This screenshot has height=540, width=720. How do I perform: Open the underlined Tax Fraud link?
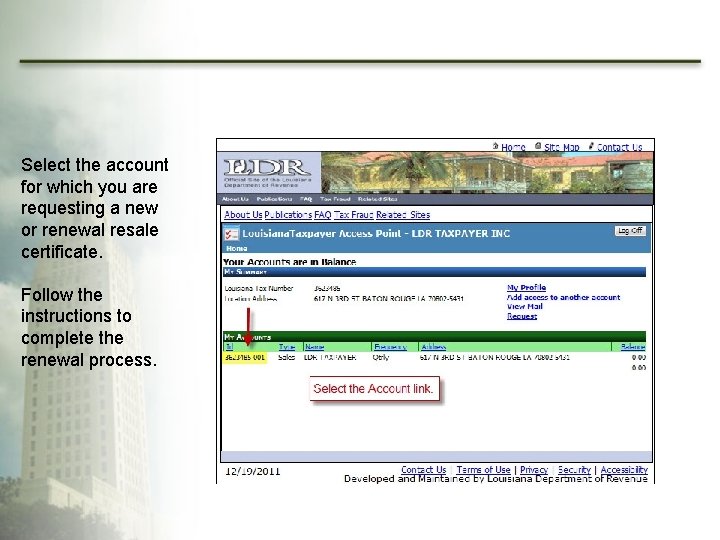click(354, 214)
